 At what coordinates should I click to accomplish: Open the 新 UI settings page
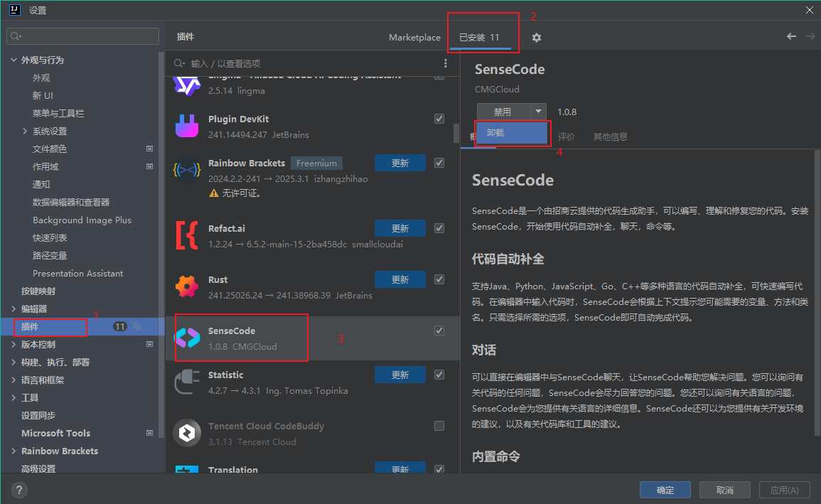43,95
